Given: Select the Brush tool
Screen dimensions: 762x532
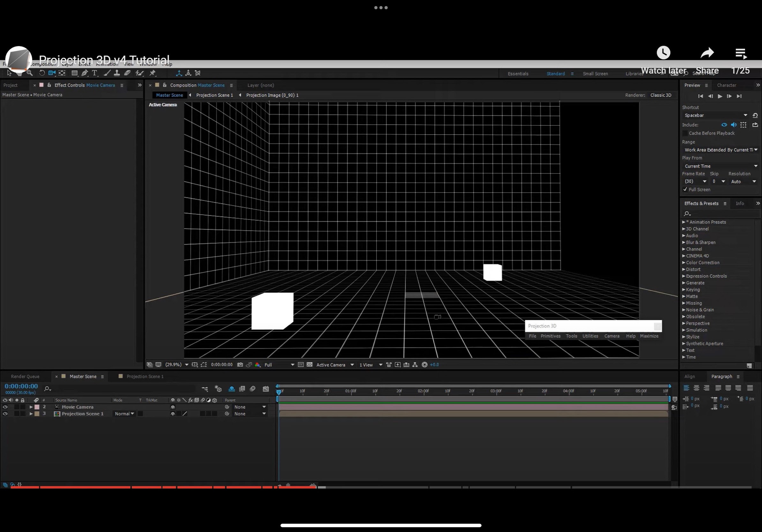Looking at the screenshot, I should click(x=107, y=73).
